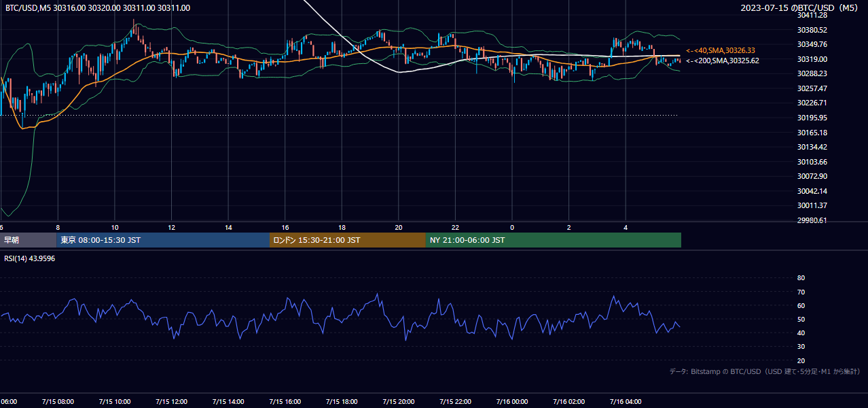The height and width of the screenshot is (408, 868).
Task: Click the RSI axis level 30
Action: 801,347
